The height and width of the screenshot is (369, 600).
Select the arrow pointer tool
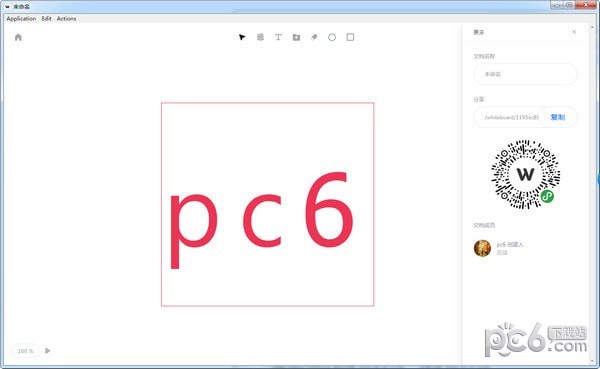click(242, 37)
